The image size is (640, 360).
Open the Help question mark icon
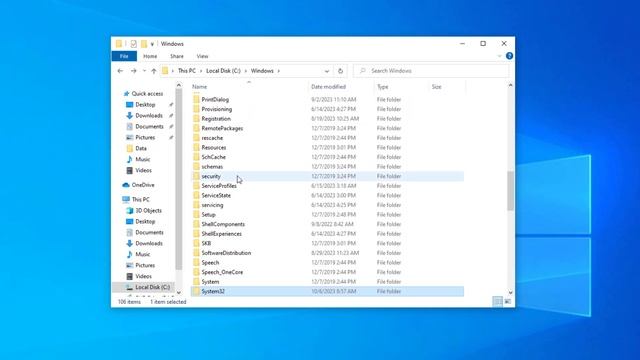pyautogui.click(x=509, y=56)
